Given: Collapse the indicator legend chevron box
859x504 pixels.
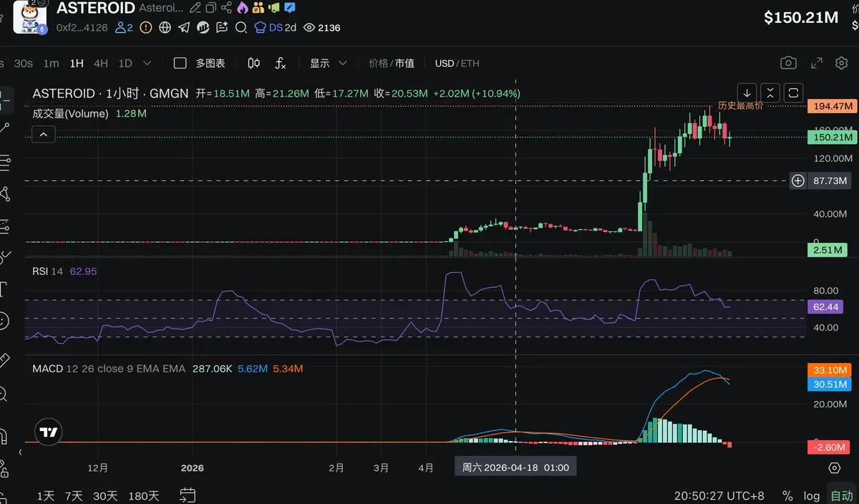Looking at the screenshot, I should [x=44, y=134].
